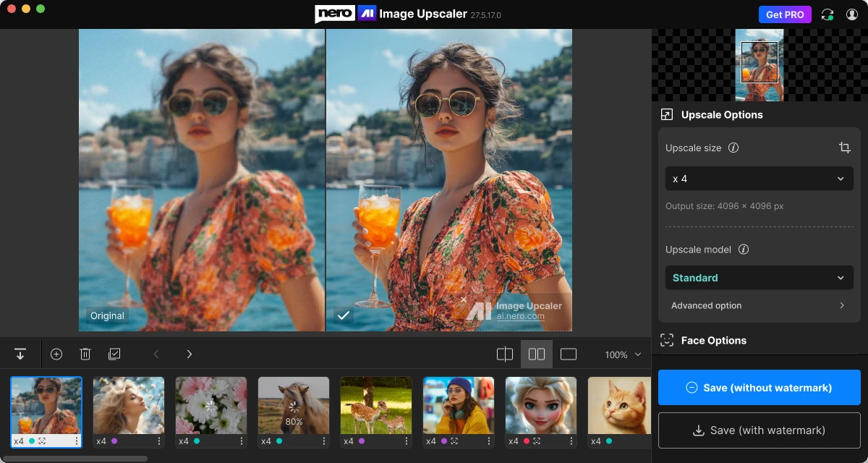Expand the Advanced option row
The width and height of the screenshot is (868, 463).
pos(759,305)
